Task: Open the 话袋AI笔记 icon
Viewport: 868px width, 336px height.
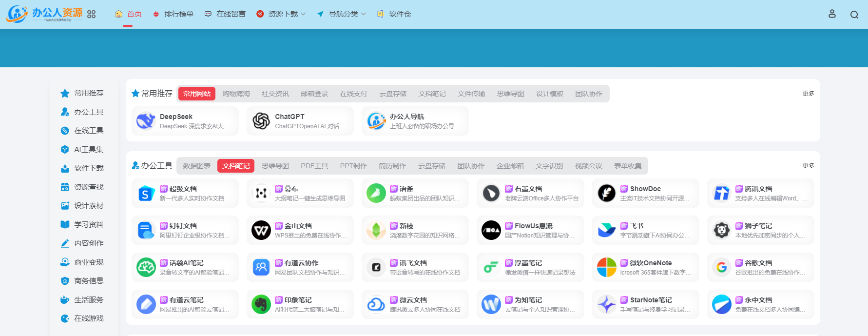Action: point(146,267)
